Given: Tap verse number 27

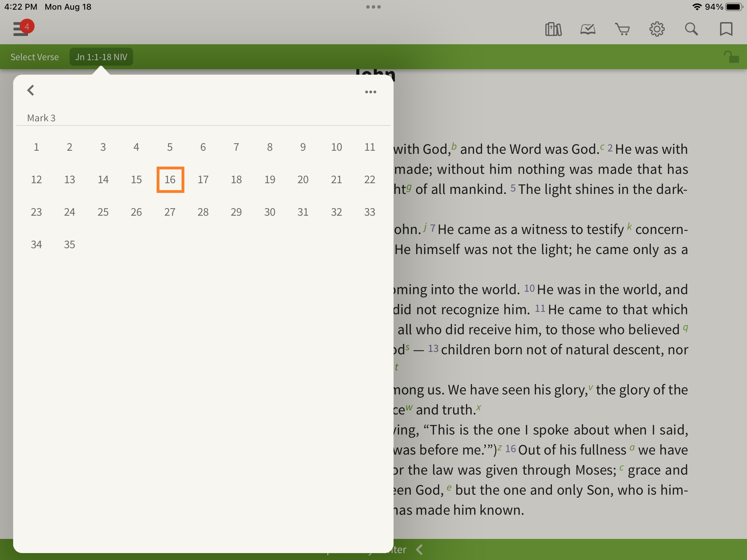Looking at the screenshot, I should click(170, 212).
